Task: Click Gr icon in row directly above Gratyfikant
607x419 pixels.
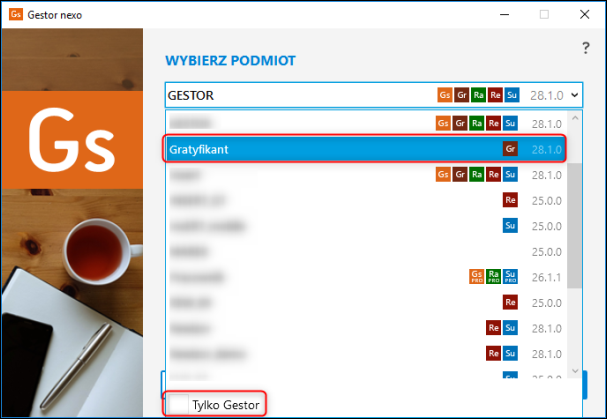Action: (460, 124)
